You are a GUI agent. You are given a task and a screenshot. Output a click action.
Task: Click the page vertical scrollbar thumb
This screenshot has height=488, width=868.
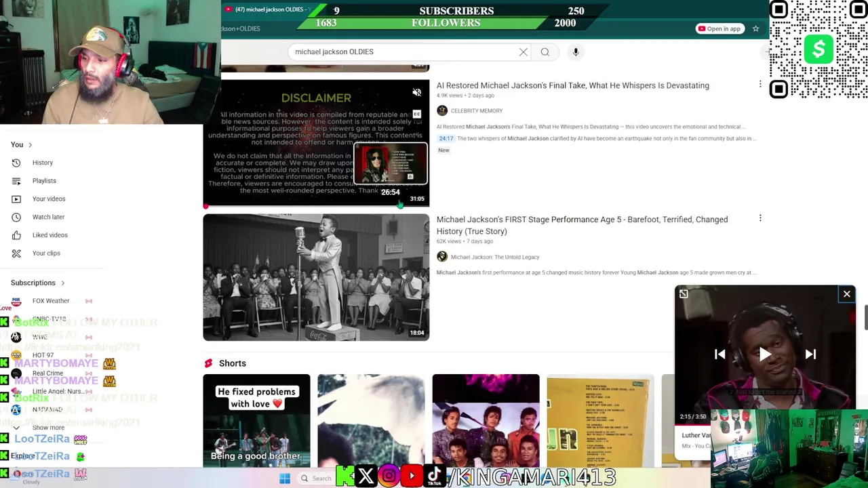coord(865,319)
